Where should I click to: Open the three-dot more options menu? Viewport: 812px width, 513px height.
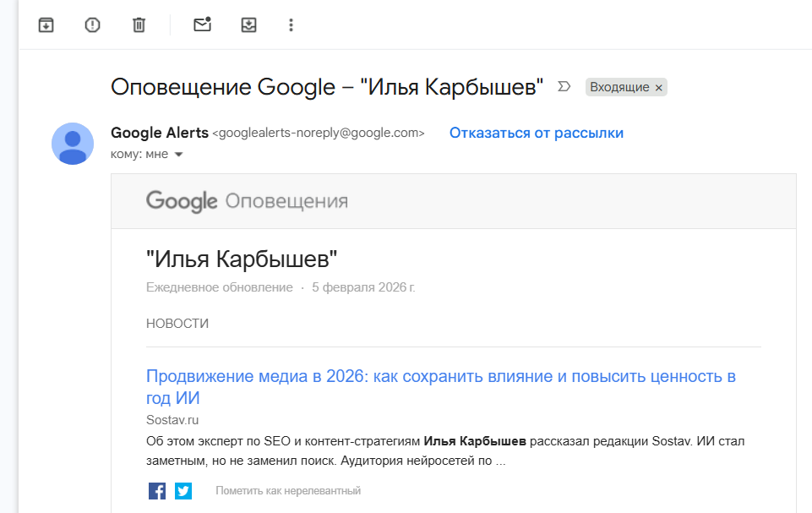coord(291,25)
